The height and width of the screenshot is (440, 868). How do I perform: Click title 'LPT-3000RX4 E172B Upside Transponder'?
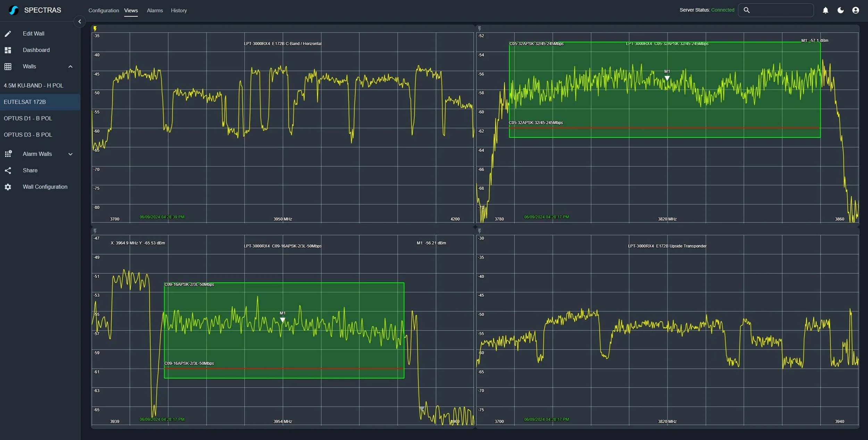667,246
